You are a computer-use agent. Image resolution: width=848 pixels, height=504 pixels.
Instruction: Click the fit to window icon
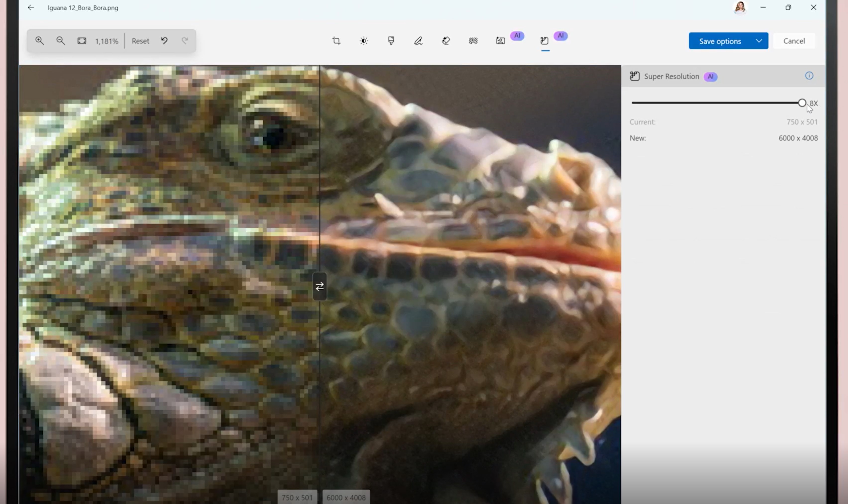(x=82, y=41)
